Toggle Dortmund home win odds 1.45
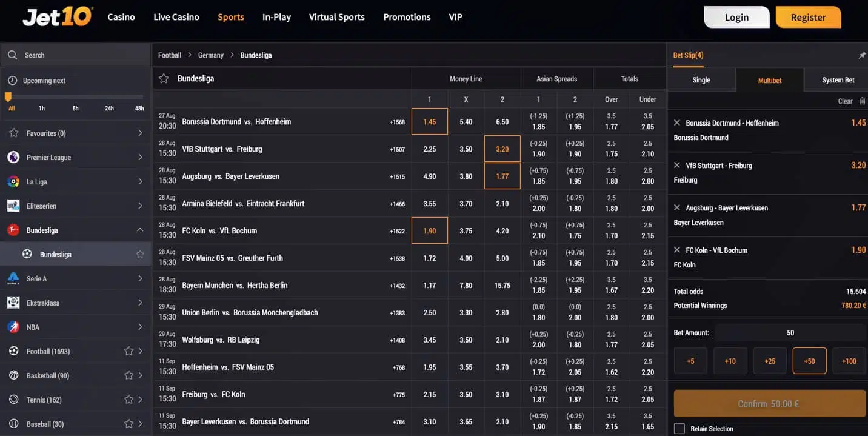Viewport: 868px width, 436px height. 430,121
